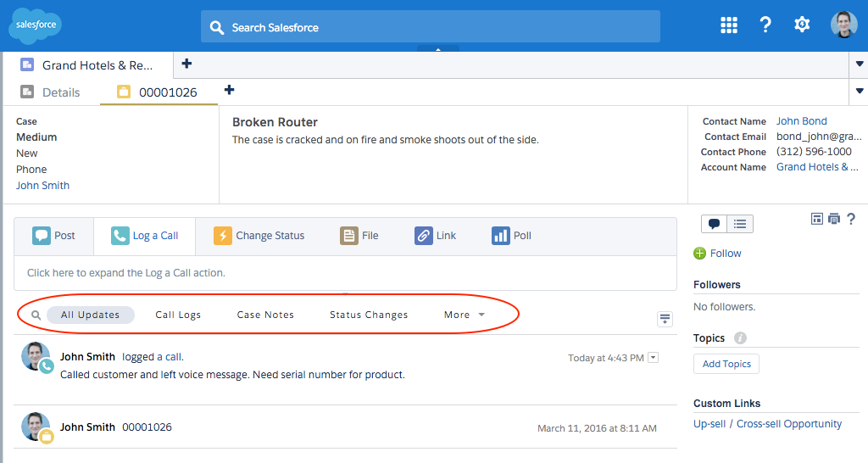The image size is (868, 463).
Task: Open the subtab bar dropdown arrow
Action: (x=860, y=92)
